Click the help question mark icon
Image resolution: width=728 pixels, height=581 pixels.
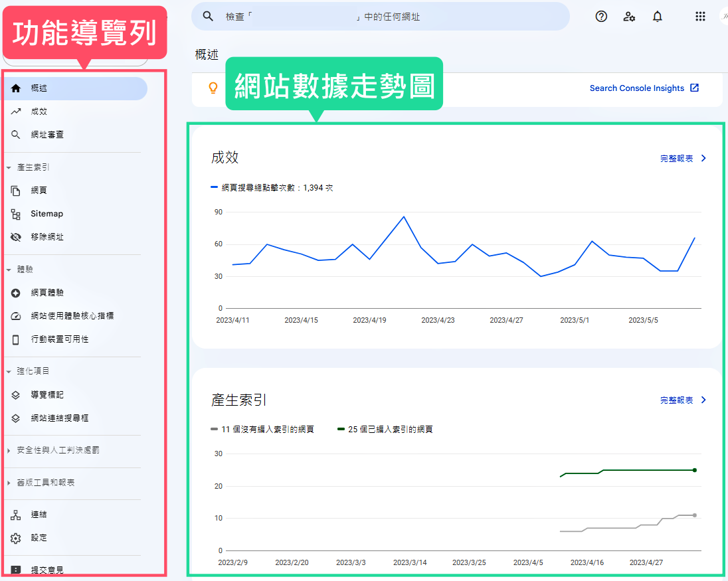coord(601,17)
